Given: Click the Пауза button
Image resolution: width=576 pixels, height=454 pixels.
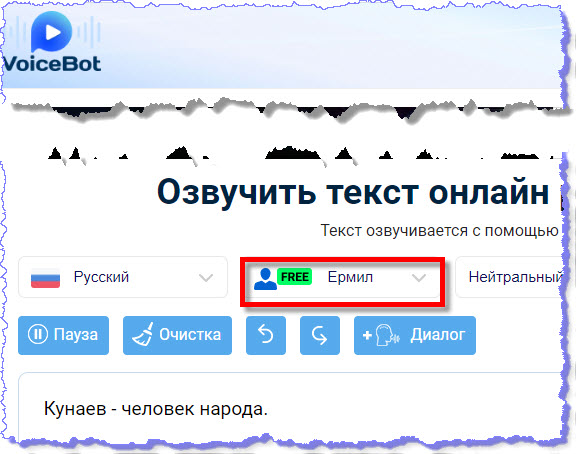Looking at the screenshot, I should [x=64, y=335].
